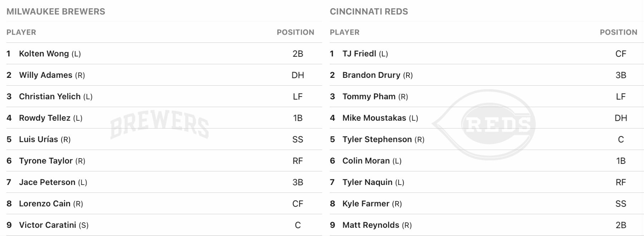Click the Cincinnati Reds team heading
This screenshot has width=644, height=236.
point(369,11)
